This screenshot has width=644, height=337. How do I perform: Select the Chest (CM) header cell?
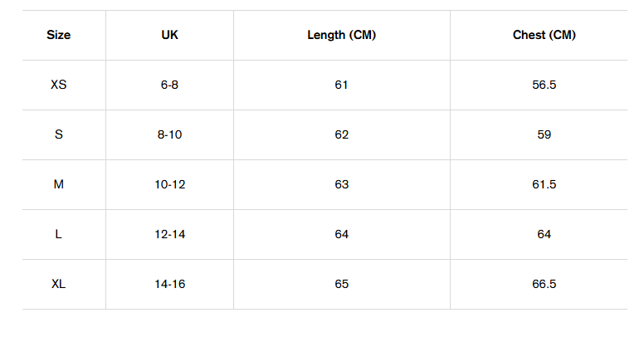pos(544,35)
